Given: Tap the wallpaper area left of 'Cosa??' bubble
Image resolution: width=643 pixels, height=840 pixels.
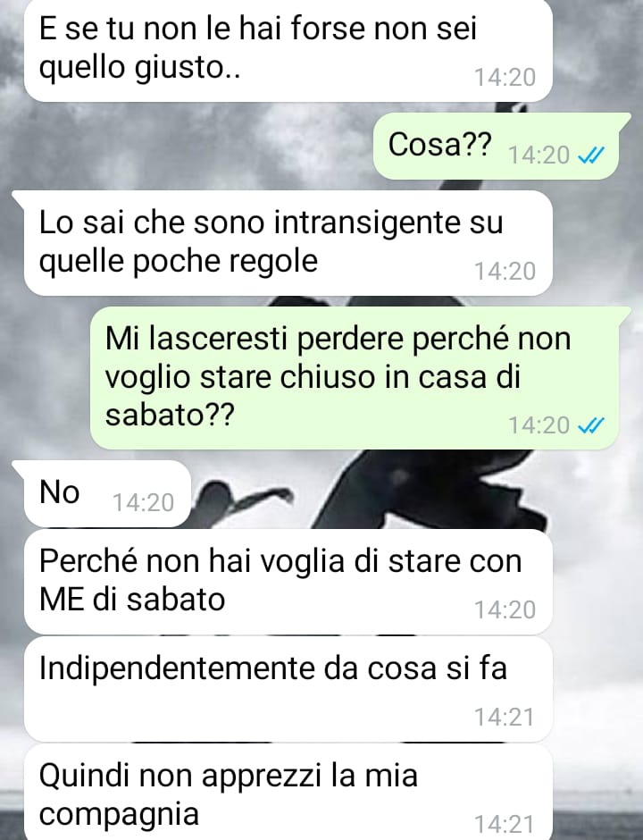Looking at the screenshot, I should (188, 146).
